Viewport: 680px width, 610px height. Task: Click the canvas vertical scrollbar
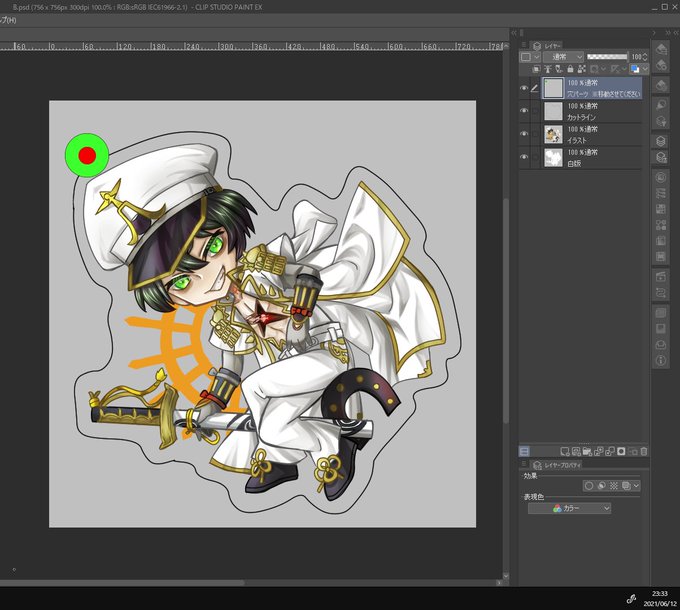point(505,310)
